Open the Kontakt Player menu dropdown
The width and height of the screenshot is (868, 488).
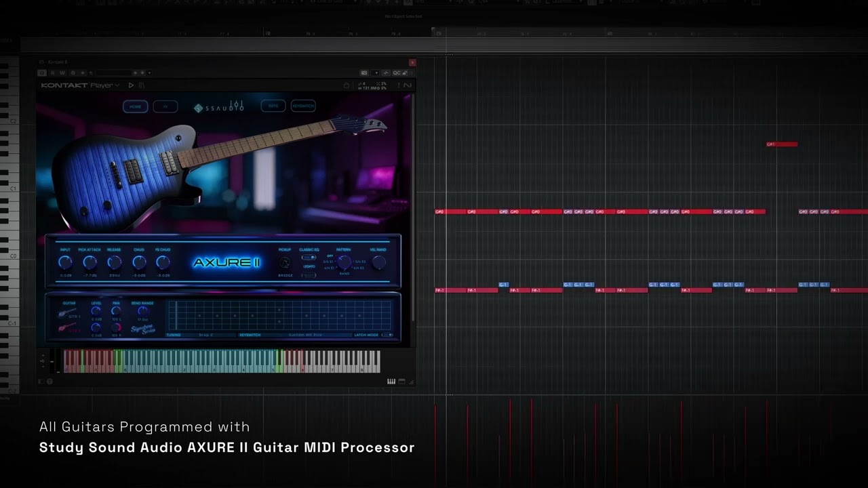[81, 85]
